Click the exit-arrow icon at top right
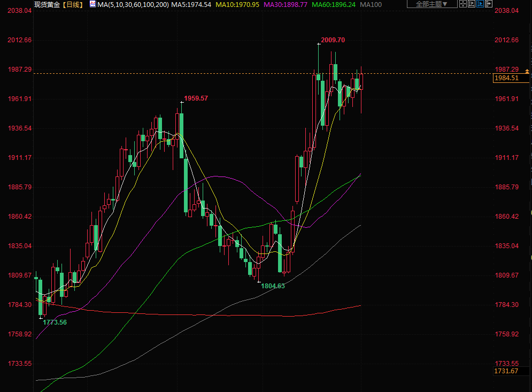The height and width of the screenshot is (392, 532). pos(488,4)
